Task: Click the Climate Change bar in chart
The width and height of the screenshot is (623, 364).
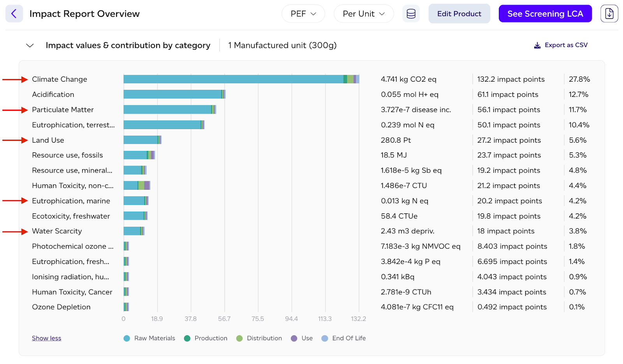Action: click(x=234, y=79)
